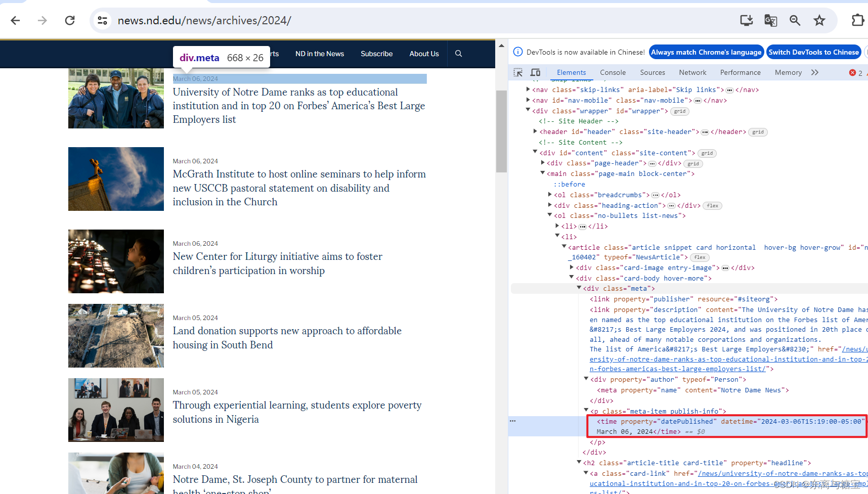Expand div page-header node

coord(543,163)
